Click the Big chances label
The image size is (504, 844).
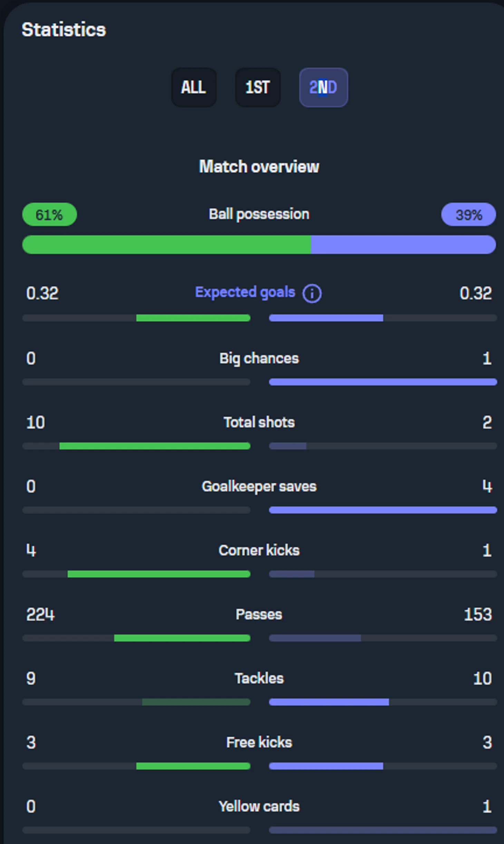pyautogui.click(x=259, y=358)
